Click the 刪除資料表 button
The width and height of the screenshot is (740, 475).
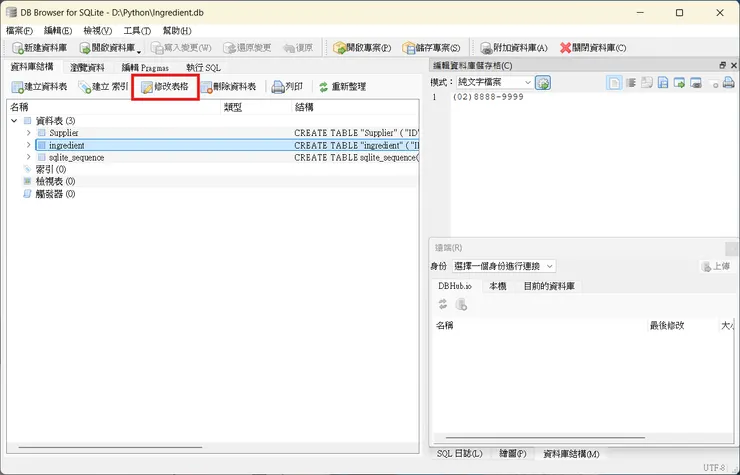[x=228, y=86]
